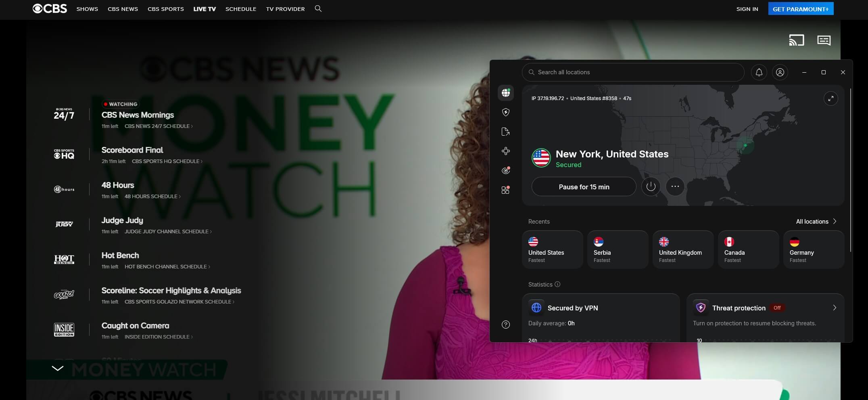Open CBS SPORTS navigation item

click(x=166, y=9)
